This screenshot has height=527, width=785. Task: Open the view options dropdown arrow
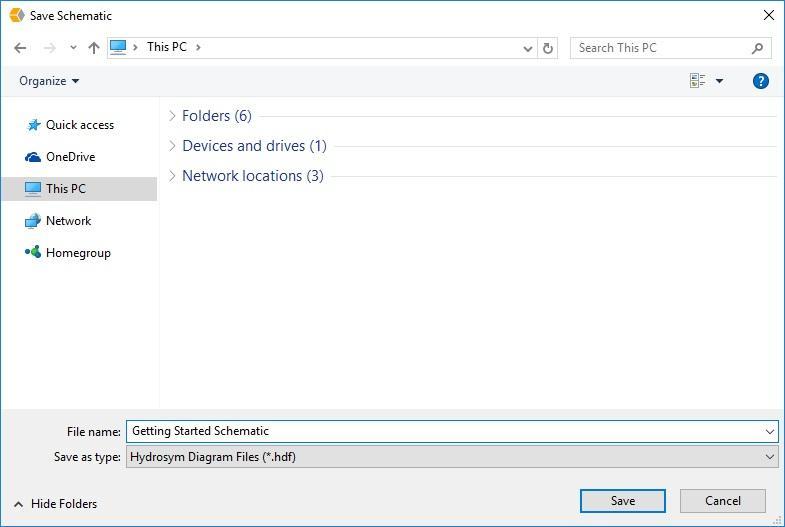pos(719,81)
